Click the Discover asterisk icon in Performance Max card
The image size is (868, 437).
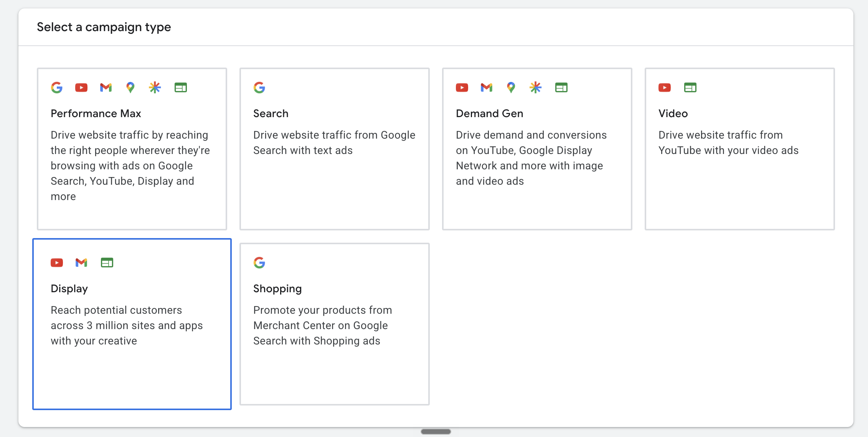click(155, 88)
